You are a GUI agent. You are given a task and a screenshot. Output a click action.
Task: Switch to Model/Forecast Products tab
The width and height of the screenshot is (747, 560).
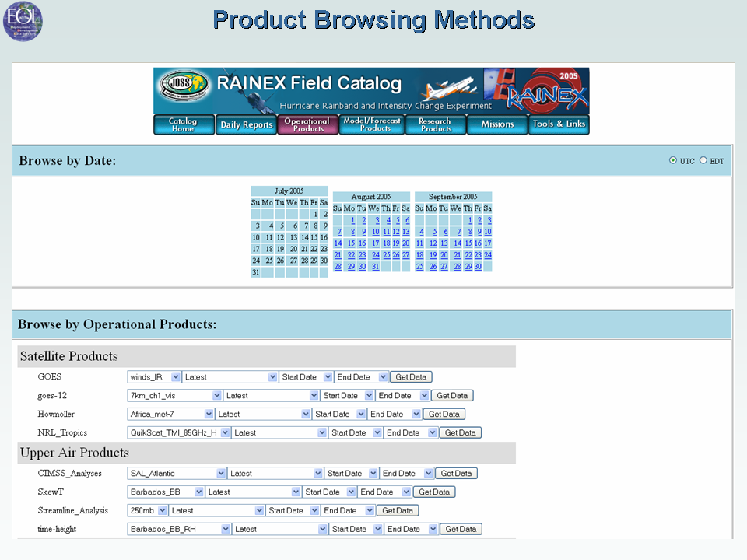(372, 124)
